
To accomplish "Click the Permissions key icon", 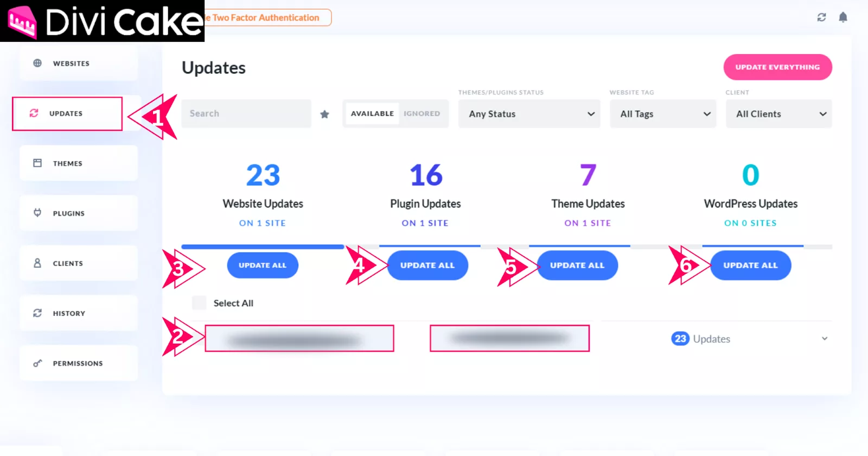I will [x=37, y=363].
